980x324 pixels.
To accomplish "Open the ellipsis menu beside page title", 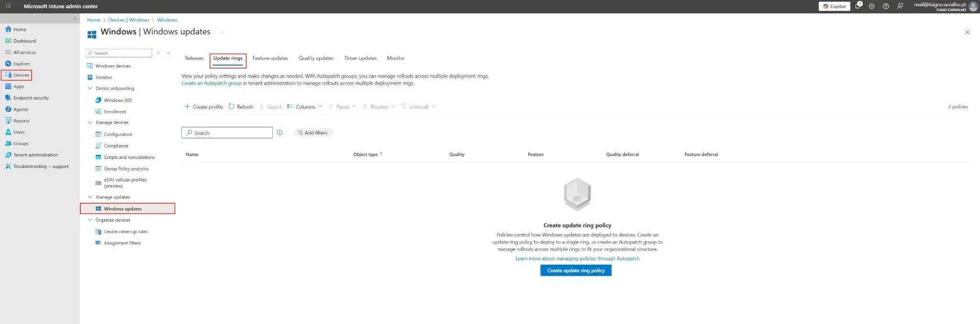I will [222, 32].
